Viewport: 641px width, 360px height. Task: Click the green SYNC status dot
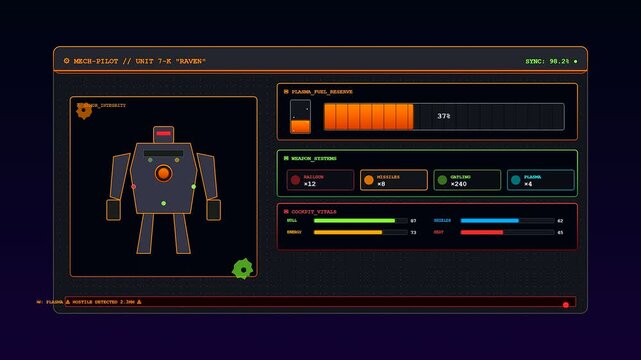pyautogui.click(x=576, y=61)
